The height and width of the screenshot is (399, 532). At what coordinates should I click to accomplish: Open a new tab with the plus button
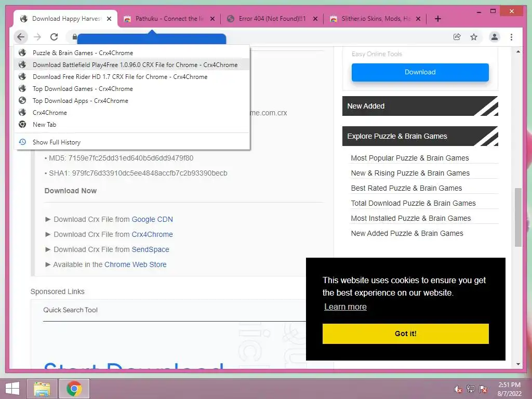tap(437, 19)
